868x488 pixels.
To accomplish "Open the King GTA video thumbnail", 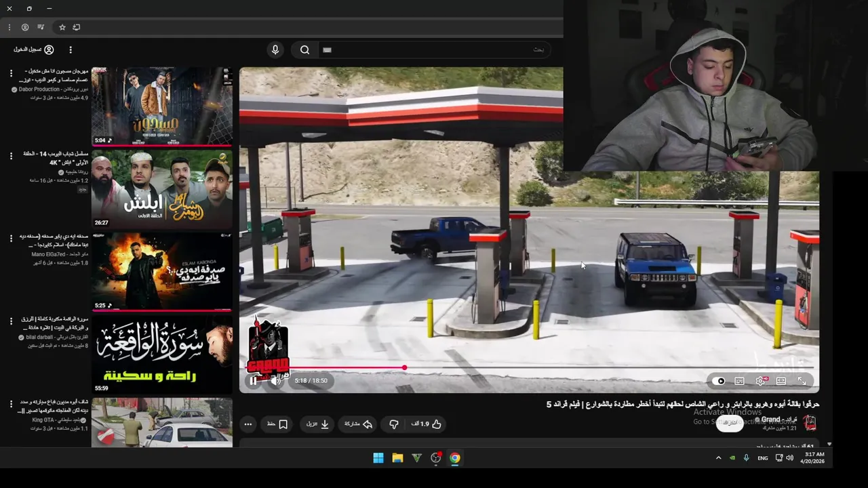I will [162, 423].
